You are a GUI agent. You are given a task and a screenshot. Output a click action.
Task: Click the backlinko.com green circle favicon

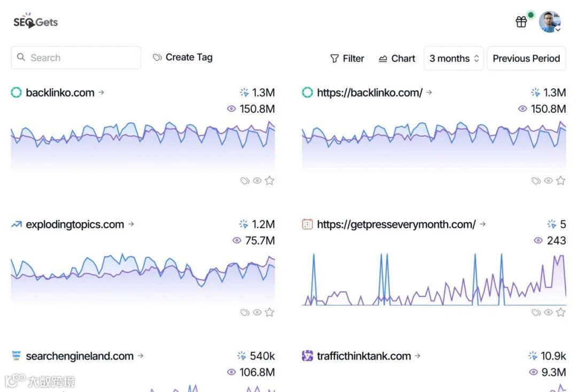[16, 92]
